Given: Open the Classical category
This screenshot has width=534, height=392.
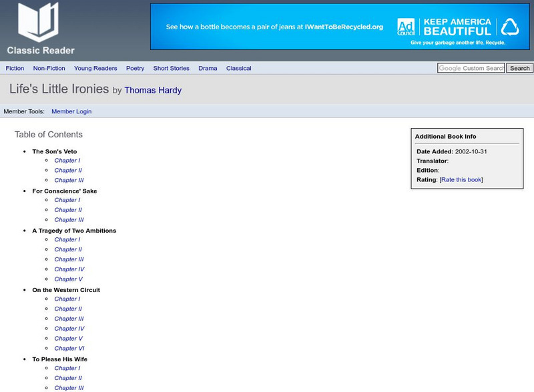Looking at the screenshot, I should [x=239, y=68].
